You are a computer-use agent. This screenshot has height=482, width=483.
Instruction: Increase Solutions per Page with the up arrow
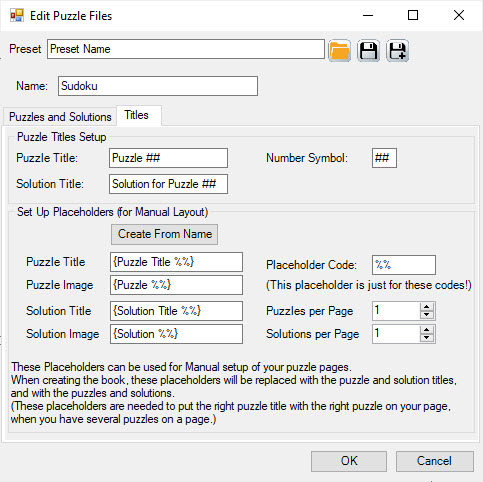(x=427, y=330)
